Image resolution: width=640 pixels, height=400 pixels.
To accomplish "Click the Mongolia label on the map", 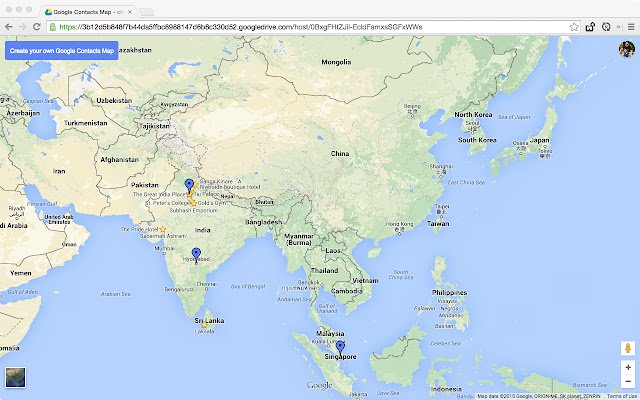I will [x=336, y=62].
